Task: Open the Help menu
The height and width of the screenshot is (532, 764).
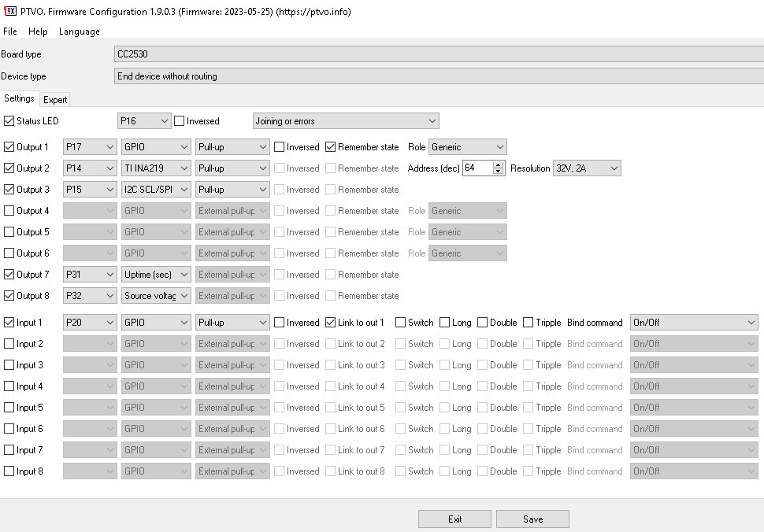Action: (x=37, y=31)
